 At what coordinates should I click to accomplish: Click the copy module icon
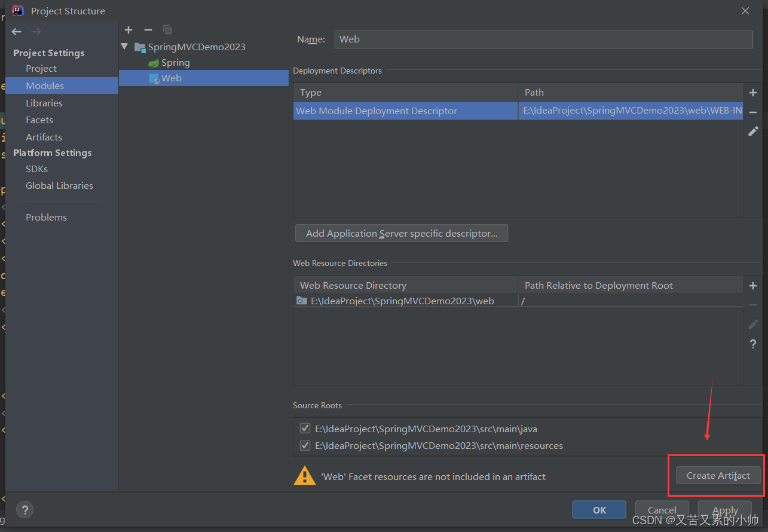click(167, 30)
